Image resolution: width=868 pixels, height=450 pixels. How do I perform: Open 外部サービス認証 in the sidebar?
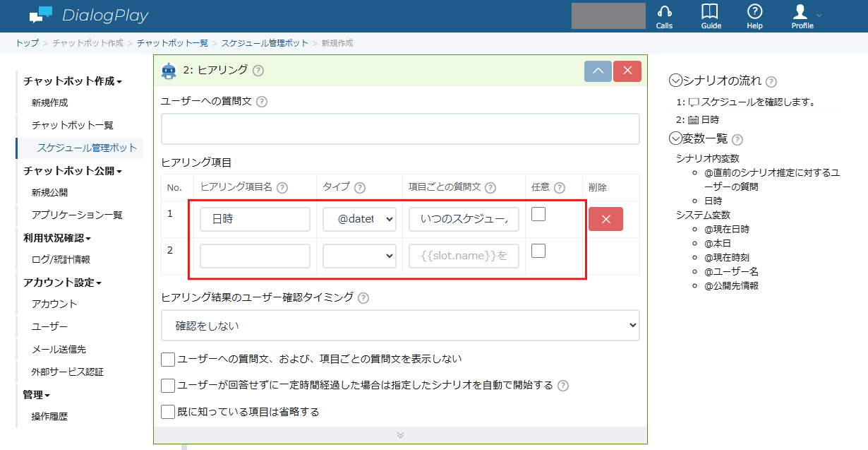[x=68, y=372]
